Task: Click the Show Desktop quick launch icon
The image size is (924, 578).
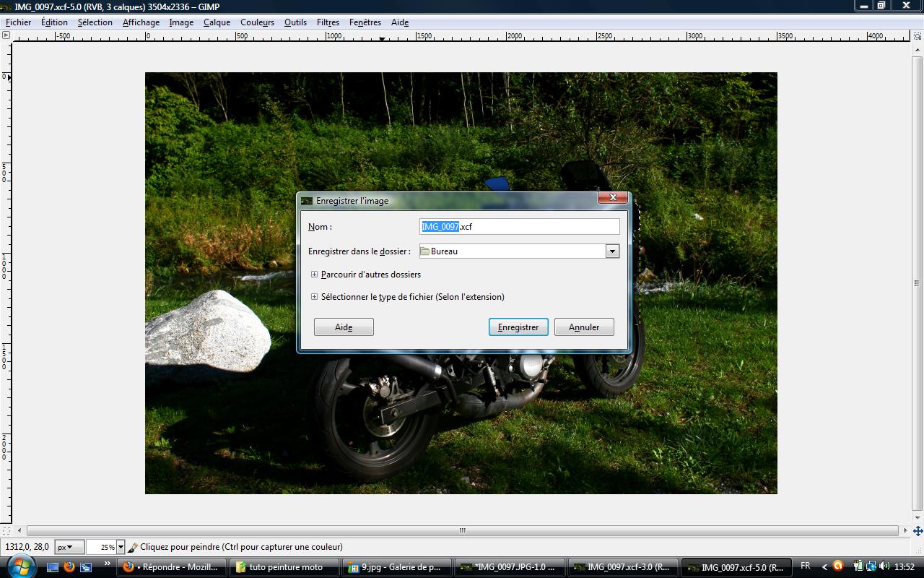Action: pyautogui.click(x=53, y=567)
